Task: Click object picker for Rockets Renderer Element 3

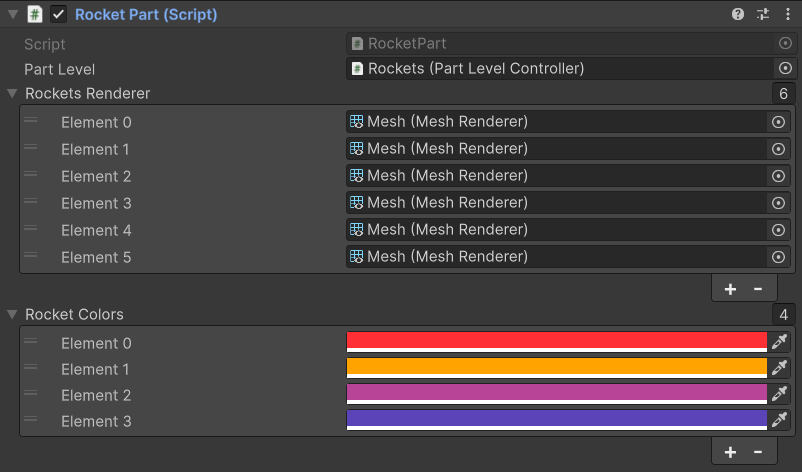Action: 778,203
